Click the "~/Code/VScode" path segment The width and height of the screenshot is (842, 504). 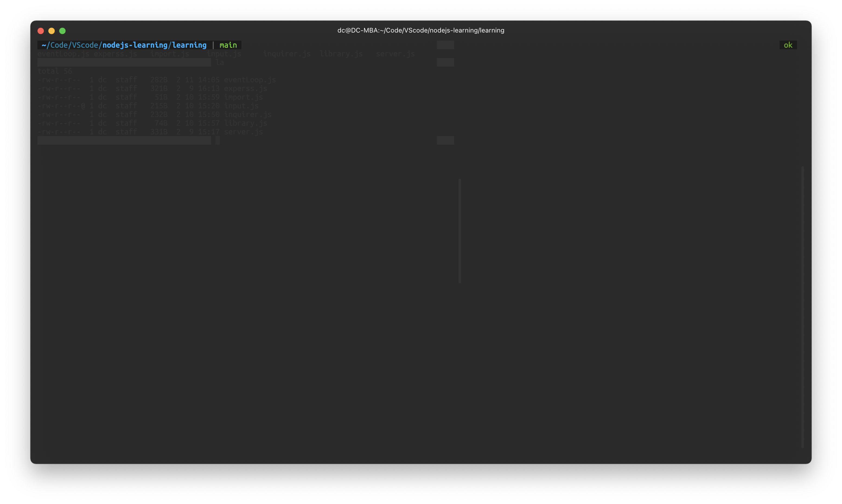(70, 45)
